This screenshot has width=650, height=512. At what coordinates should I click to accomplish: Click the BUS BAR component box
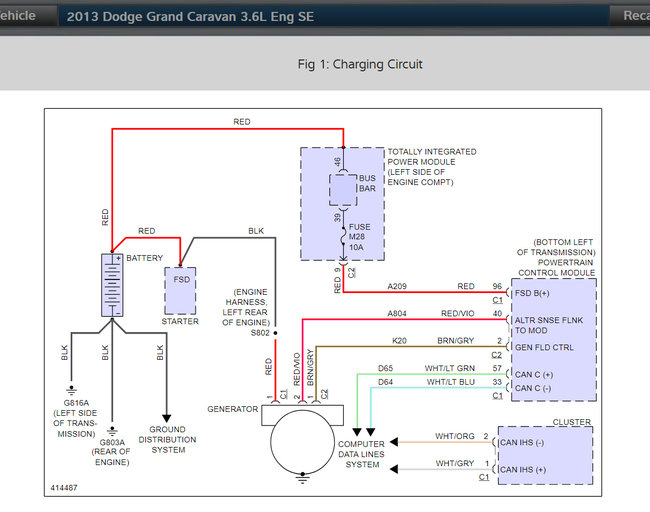[x=343, y=190]
